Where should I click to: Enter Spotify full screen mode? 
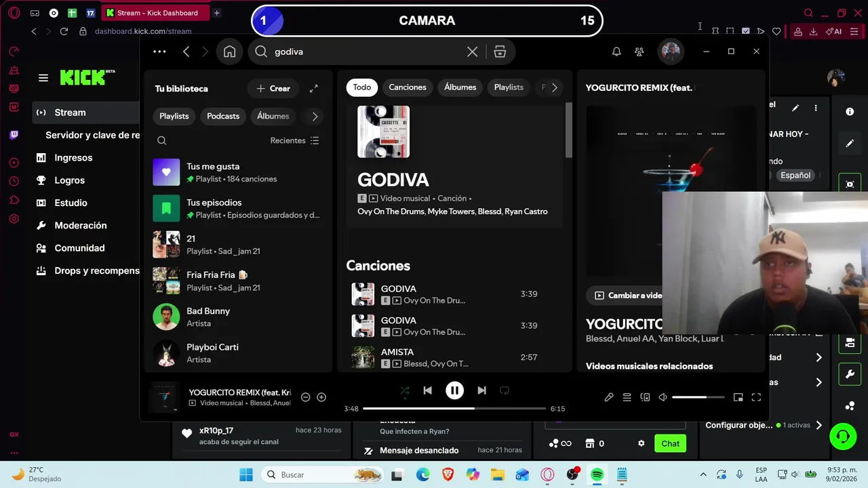click(x=756, y=397)
